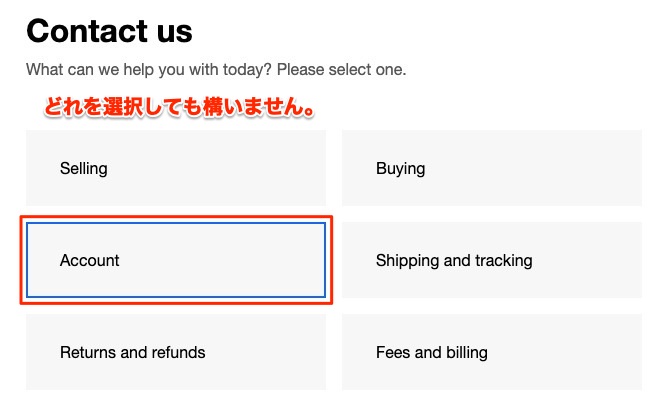Get help with a refund request
Image resolution: width=664 pixels, height=414 pixels.
click(x=176, y=352)
